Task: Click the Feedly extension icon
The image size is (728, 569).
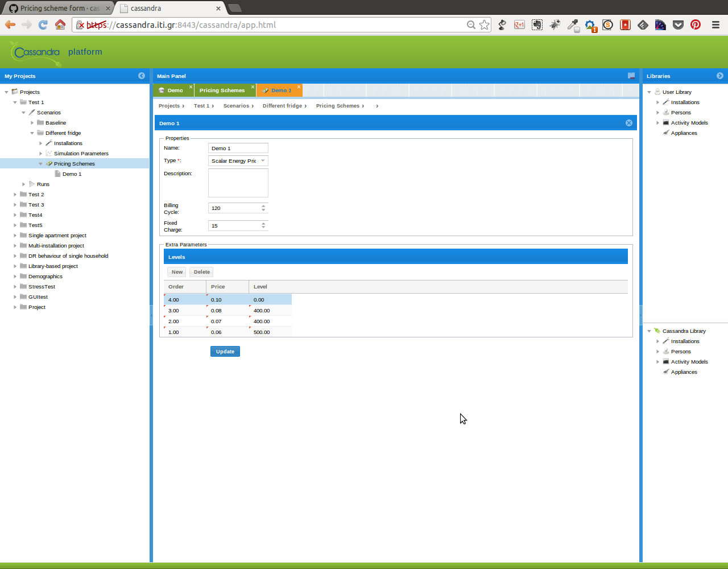Action: (x=643, y=24)
